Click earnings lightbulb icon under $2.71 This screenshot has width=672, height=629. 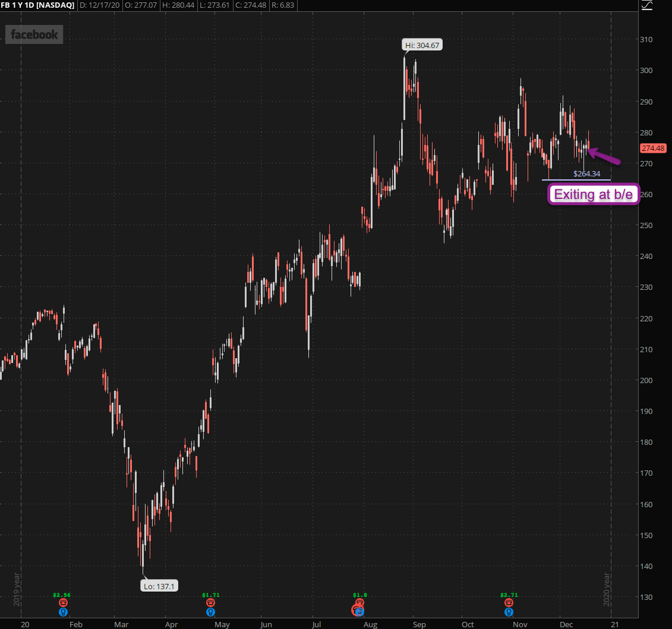[509, 612]
